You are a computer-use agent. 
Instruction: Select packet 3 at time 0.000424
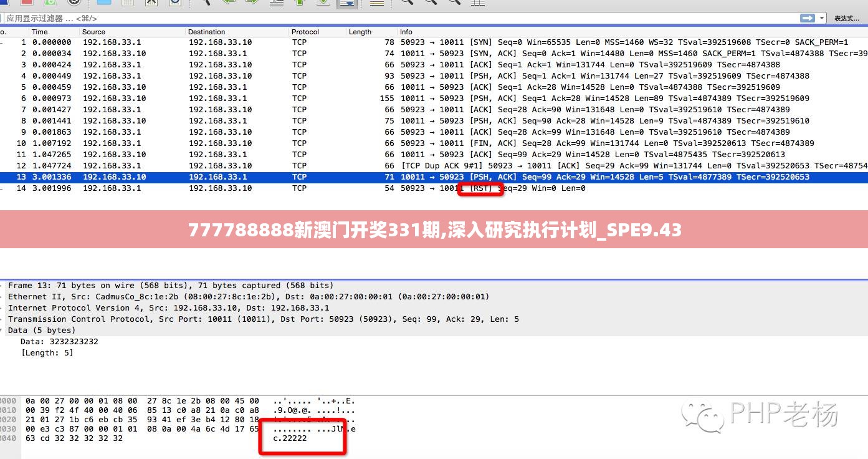click(x=434, y=65)
